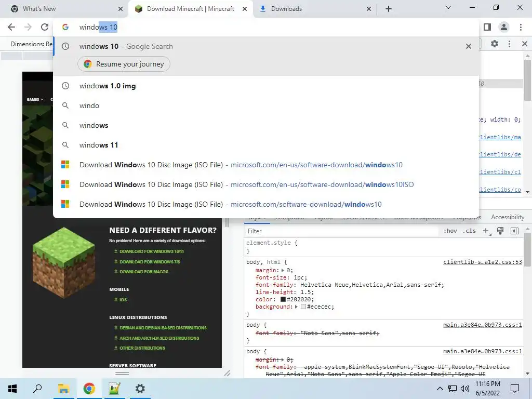Remove the 'windows 10' suggestion with X
Viewport: 532px width, 399px height.
tap(469, 46)
